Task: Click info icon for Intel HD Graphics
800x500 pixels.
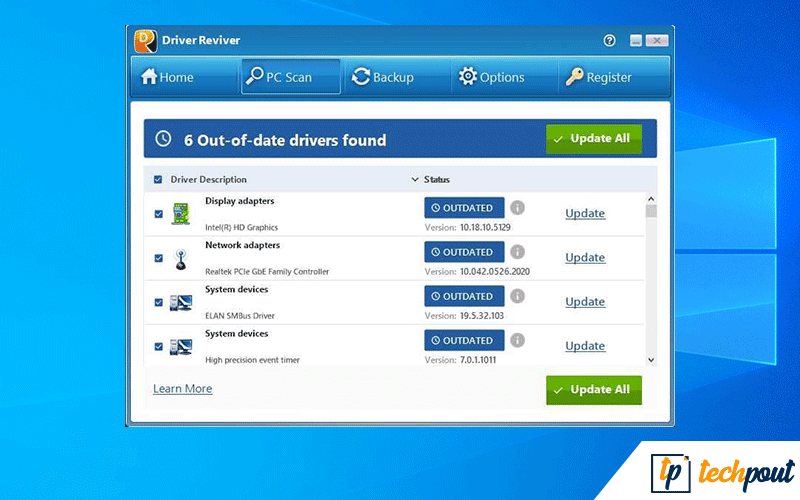Action: pos(517,208)
